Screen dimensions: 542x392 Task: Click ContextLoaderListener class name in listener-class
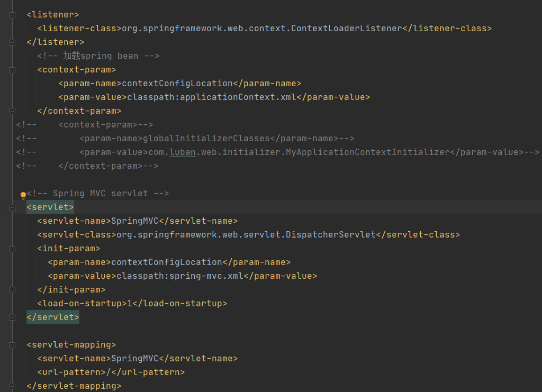pos(346,29)
